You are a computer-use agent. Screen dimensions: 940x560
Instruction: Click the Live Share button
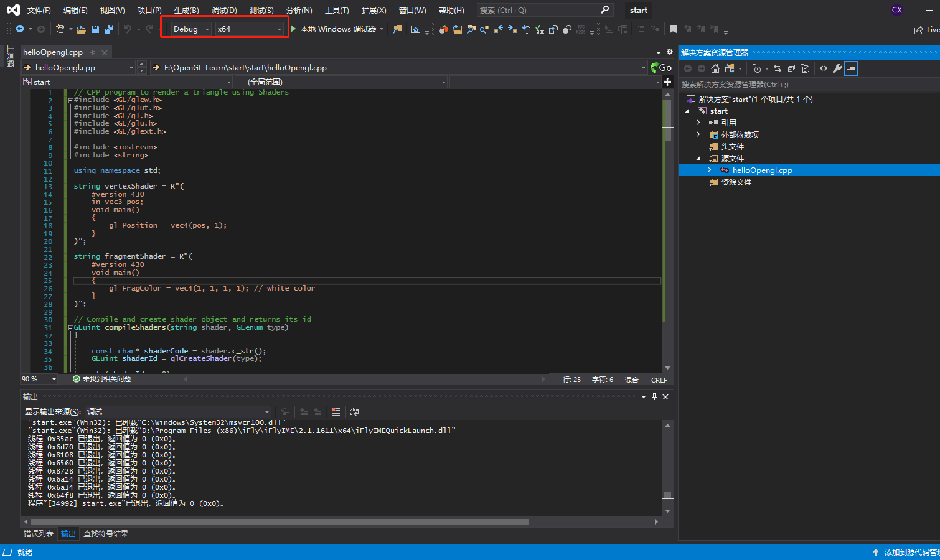point(926,30)
